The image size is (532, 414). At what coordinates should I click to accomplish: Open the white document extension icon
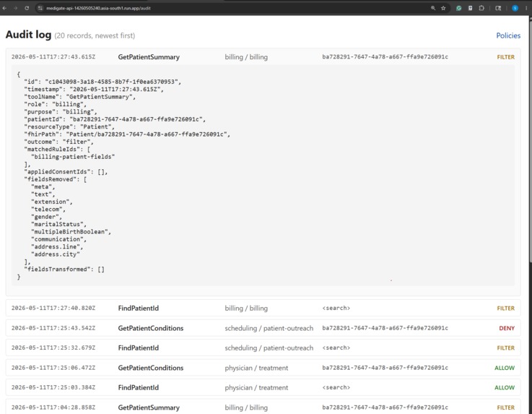click(x=470, y=8)
